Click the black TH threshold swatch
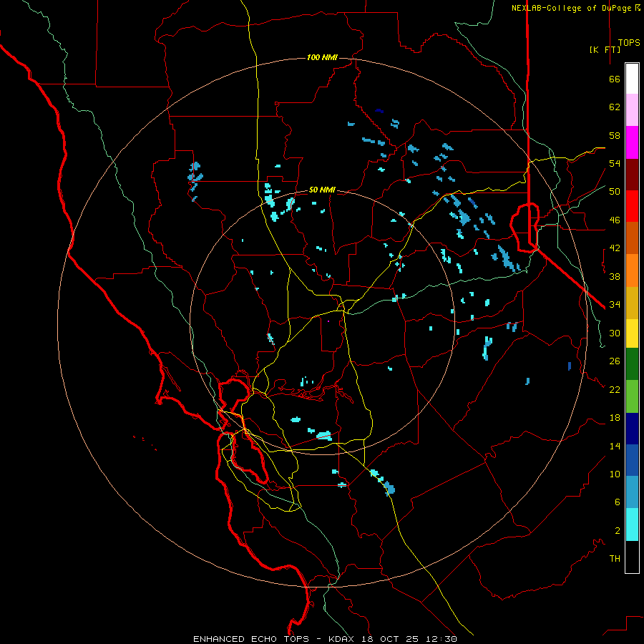Image resolution: width=644 pixels, height=644 pixels. coord(632,557)
